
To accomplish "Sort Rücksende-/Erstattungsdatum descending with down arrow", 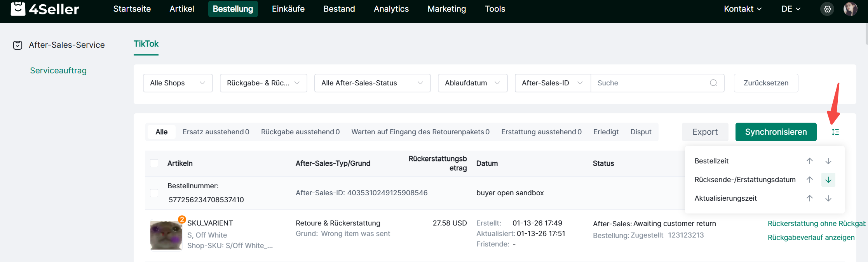I will click(x=828, y=180).
